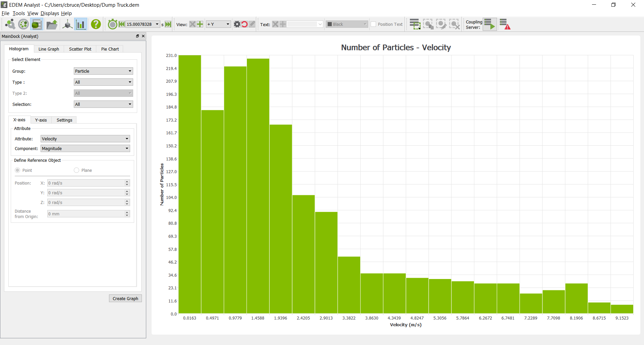Click the server warning triangle icon

coord(505,24)
